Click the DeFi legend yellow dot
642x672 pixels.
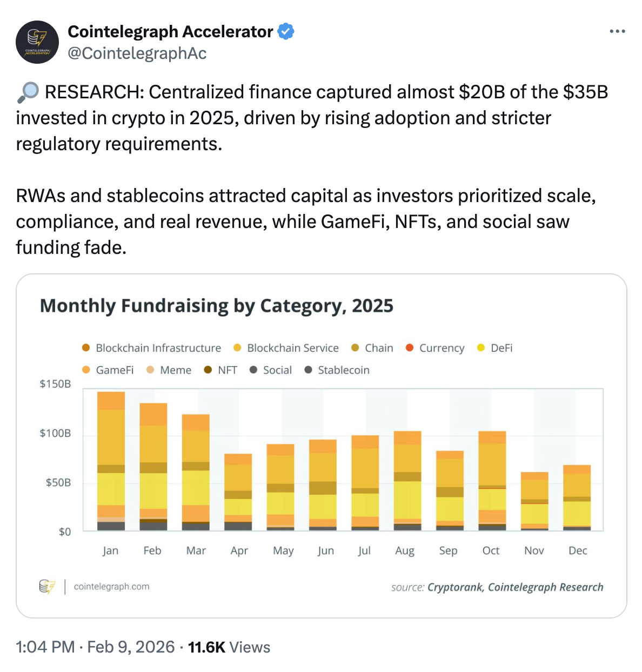pyautogui.click(x=481, y=348)
